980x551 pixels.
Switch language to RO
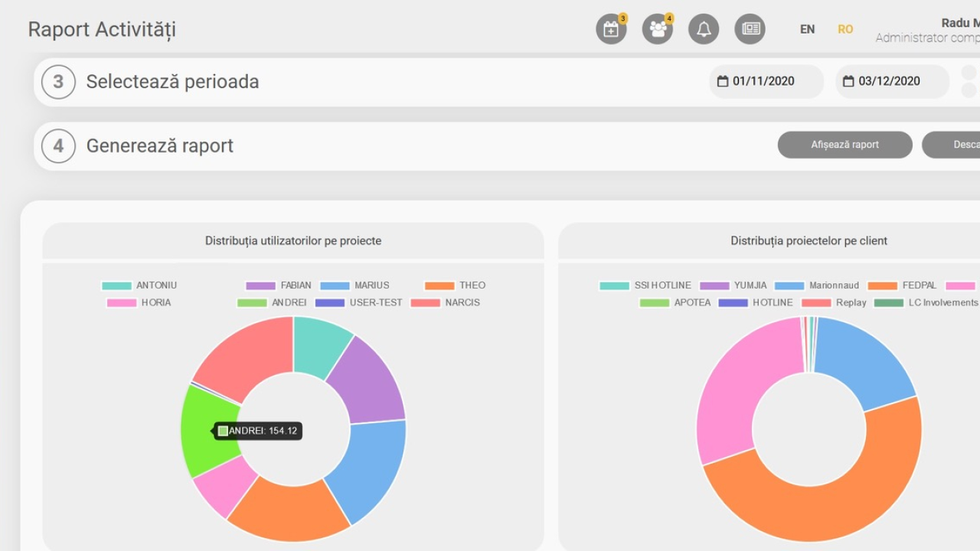click(x=845, y=29)
